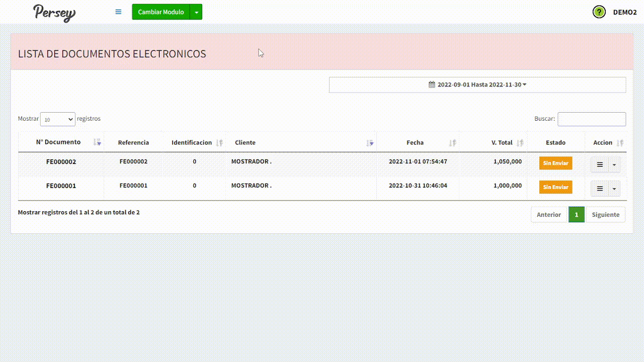Focus the Buscar search field
The width and height of the screenshot is (644, 362).
pos(592,119)
